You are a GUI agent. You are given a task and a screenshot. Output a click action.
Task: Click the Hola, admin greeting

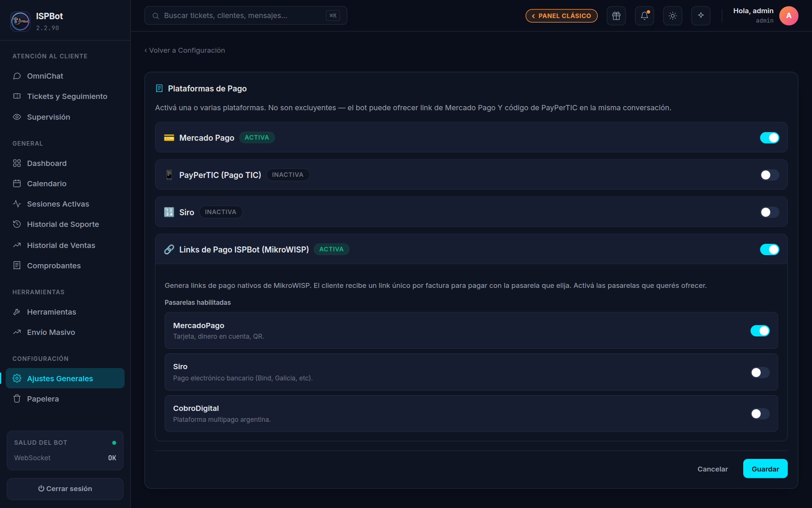pyautogui.click(x=753, y=11)
